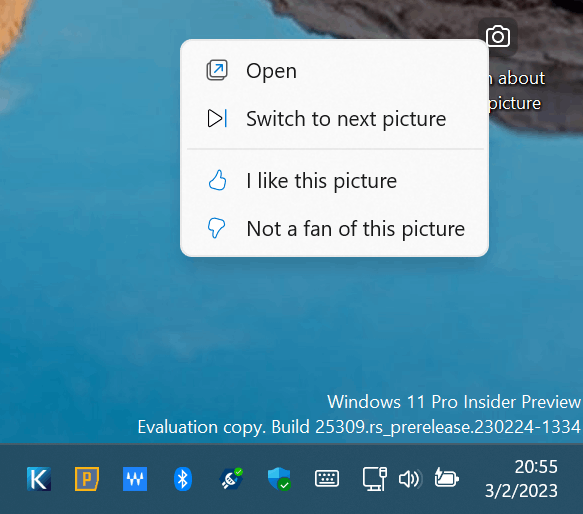Image resolution: width=583 pixels, height=514 pixels.
Task: Open the yellow P tray icon
Action: [x=87, y=479]
